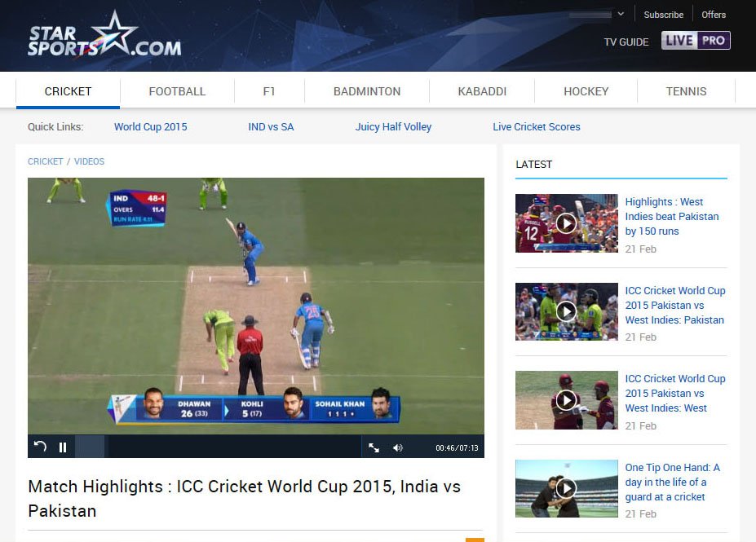Open the Live Cricket Scores quick link
The height and width of the screenshot is (542, 756).
[537, 126]
